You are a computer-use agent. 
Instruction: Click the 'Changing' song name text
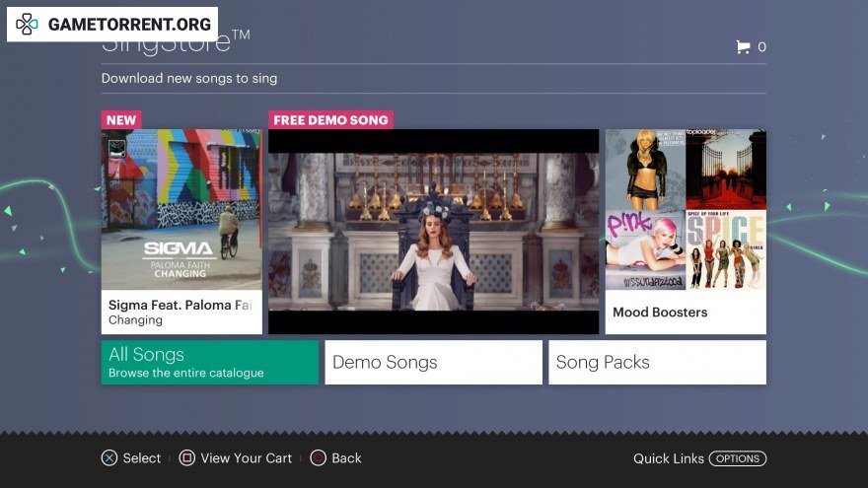tap(136, 319)
